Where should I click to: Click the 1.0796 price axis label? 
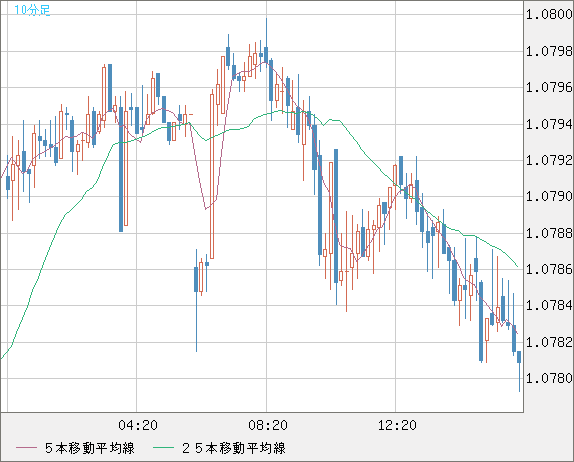549,87
